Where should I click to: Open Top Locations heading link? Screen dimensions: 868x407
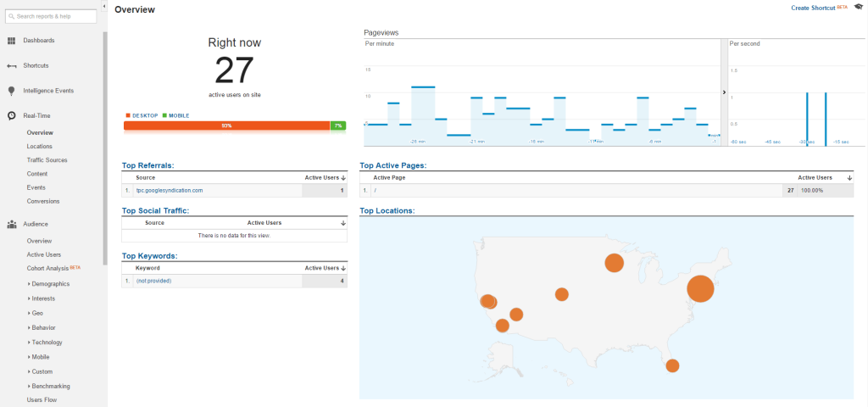387,210
